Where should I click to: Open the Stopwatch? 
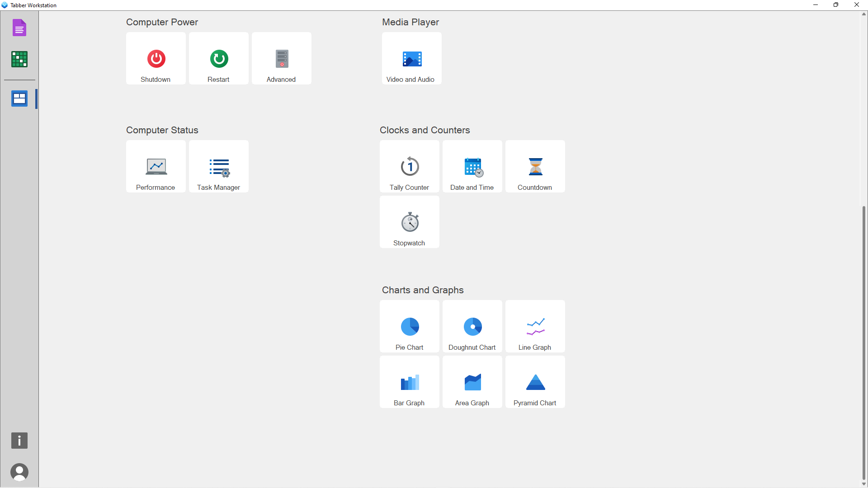pos(409,221)
